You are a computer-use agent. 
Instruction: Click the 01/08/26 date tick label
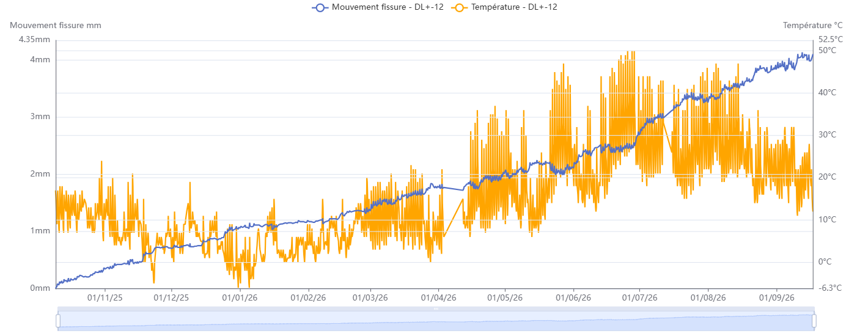708,298
